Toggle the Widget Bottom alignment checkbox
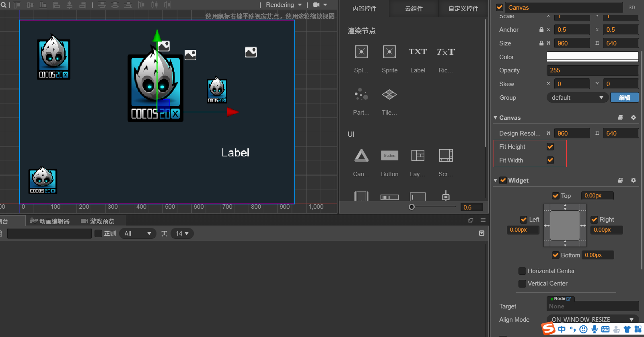644x337 pixels. click(x=556, y=255)
